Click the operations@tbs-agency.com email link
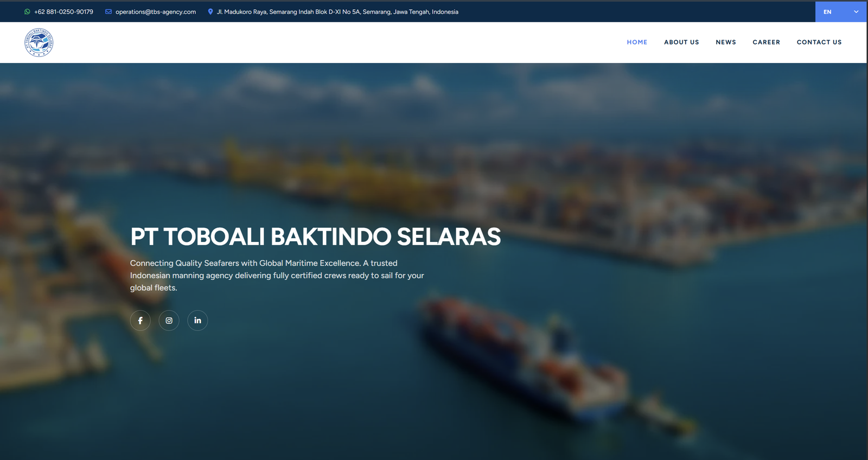 tap(156, 11)
